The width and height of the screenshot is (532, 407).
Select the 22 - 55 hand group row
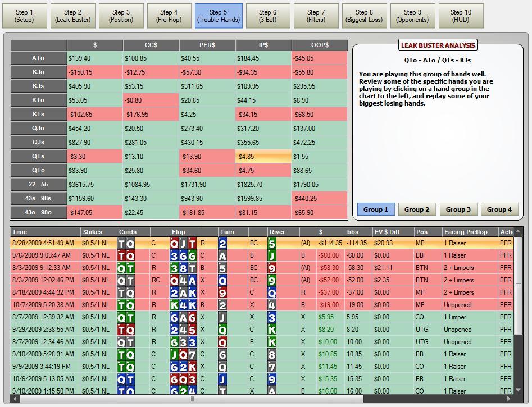(38, 185)
